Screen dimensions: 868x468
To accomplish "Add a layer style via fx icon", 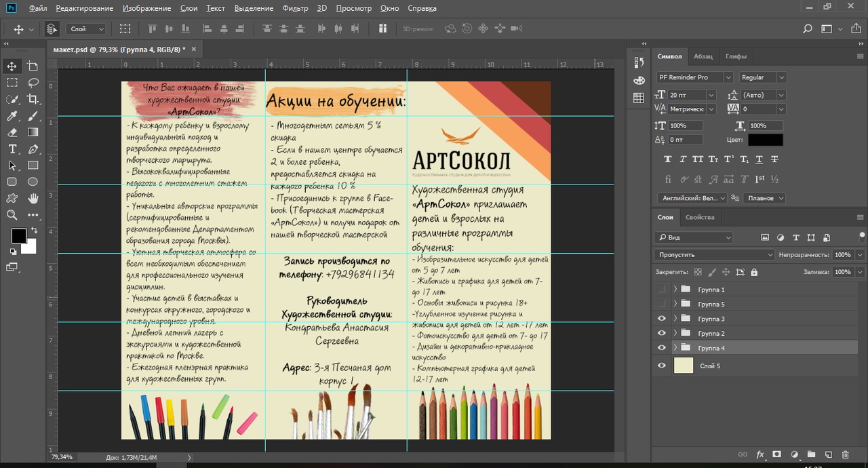I will pyautogui.click(x=760, y=454).
